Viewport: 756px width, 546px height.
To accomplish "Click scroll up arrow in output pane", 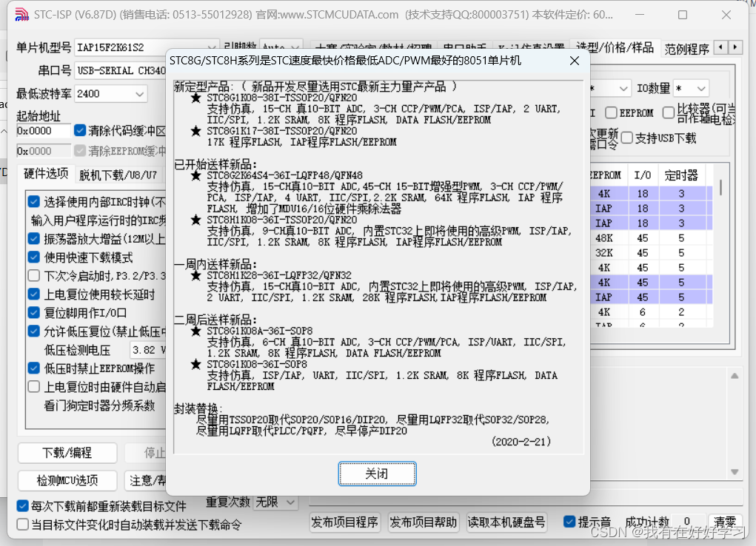I will pyautogui.click(x=735, y=376).
